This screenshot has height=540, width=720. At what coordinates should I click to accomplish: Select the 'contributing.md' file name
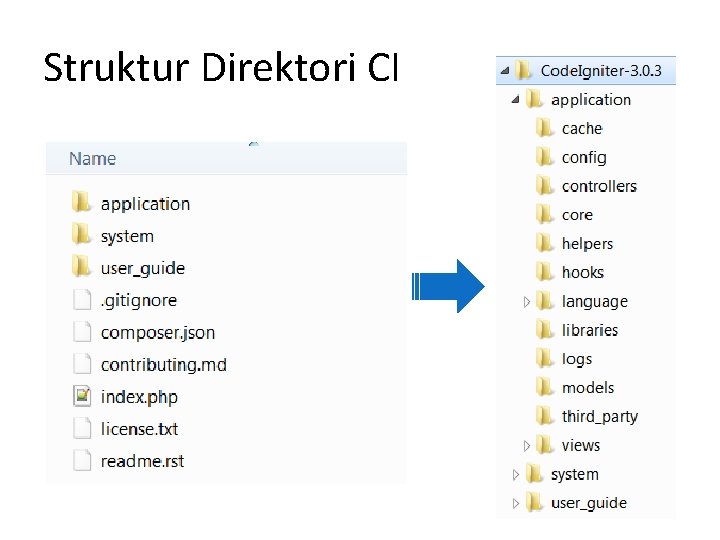tap(163, 365)
